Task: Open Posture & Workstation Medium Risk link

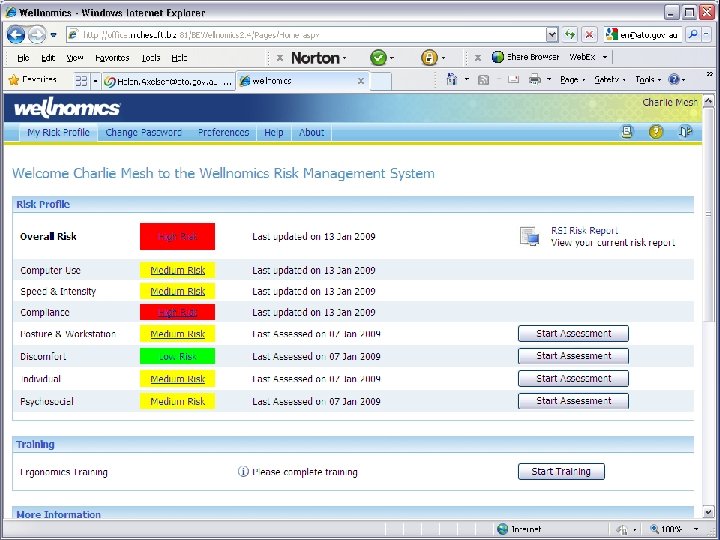Action: 178,334
